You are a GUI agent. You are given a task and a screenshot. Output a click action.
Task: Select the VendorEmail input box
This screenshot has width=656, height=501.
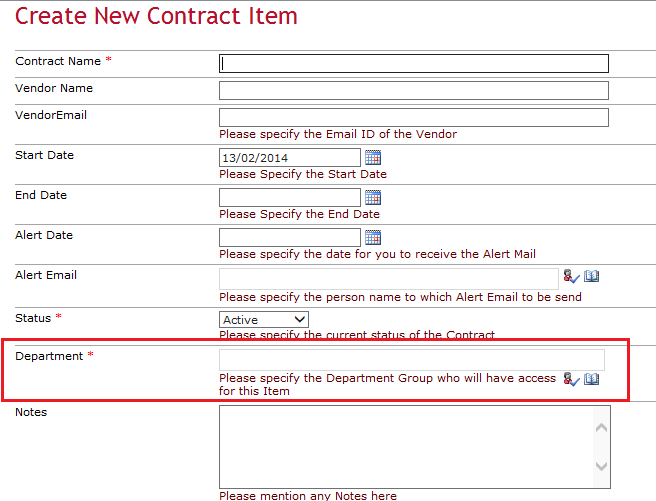click(413, 117)
